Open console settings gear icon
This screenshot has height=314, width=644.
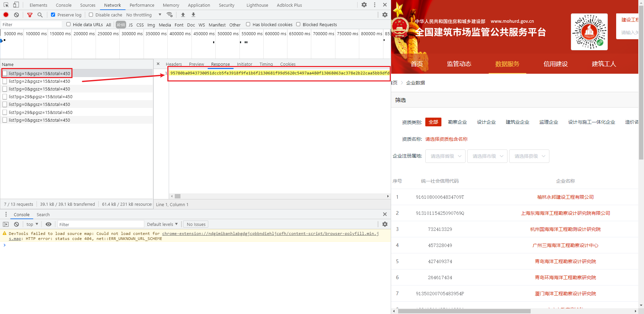click(385, 224)
